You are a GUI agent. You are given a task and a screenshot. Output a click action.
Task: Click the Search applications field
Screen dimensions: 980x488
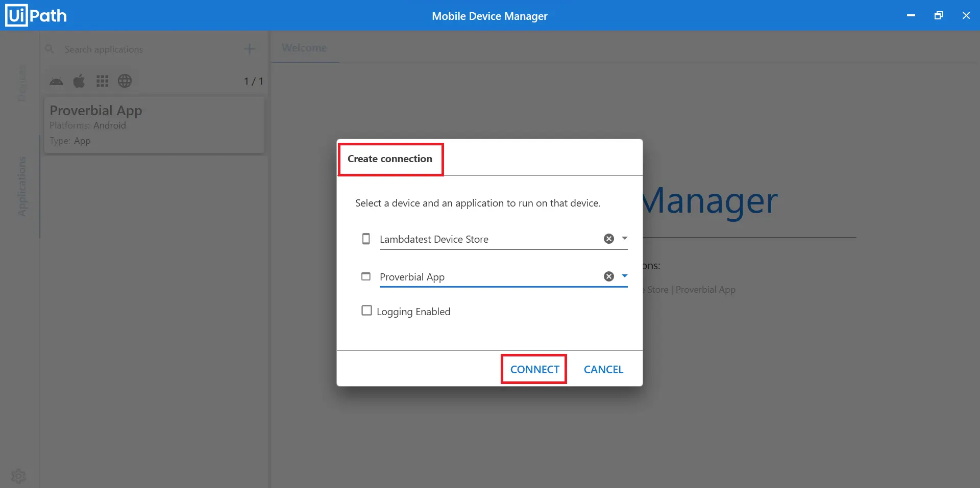coord(148,49)
